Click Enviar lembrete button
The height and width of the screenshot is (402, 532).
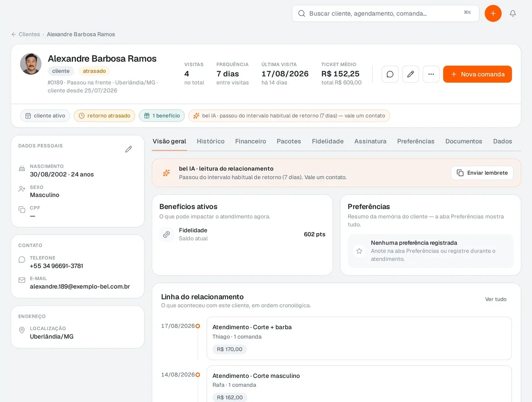(482, 173)
